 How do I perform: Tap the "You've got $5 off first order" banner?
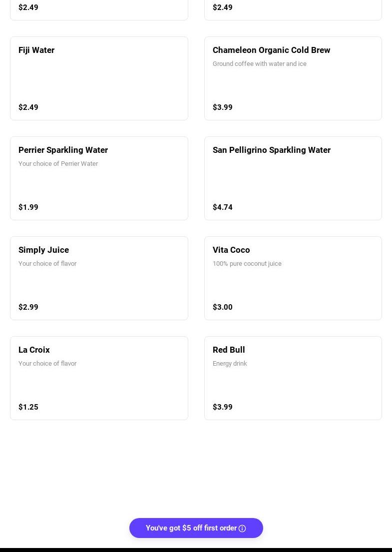191,528
